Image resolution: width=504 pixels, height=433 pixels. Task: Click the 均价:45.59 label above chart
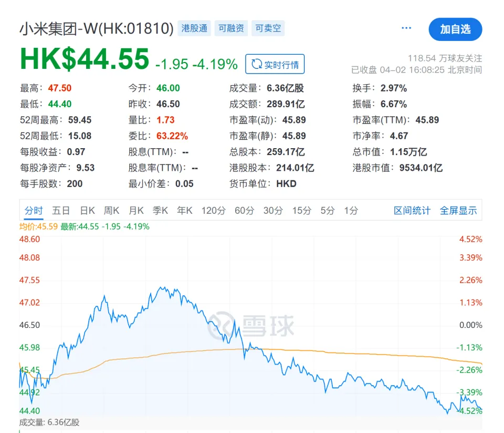(38, 226)
